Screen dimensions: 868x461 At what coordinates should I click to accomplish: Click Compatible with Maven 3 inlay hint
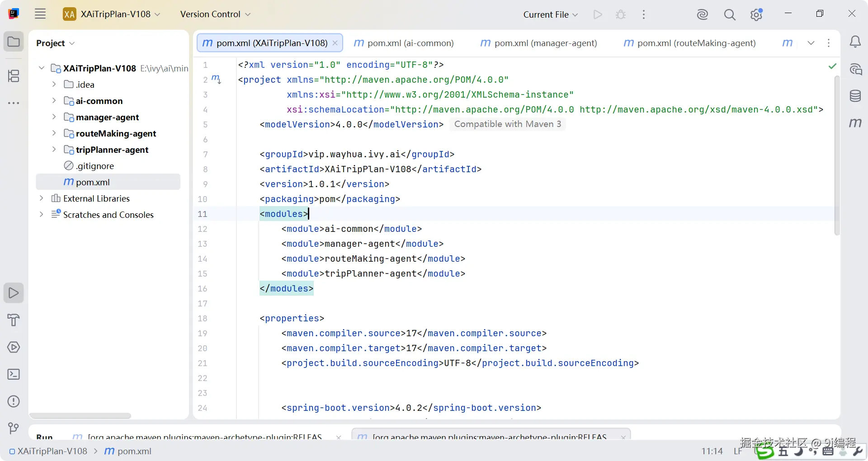[508, 124]
